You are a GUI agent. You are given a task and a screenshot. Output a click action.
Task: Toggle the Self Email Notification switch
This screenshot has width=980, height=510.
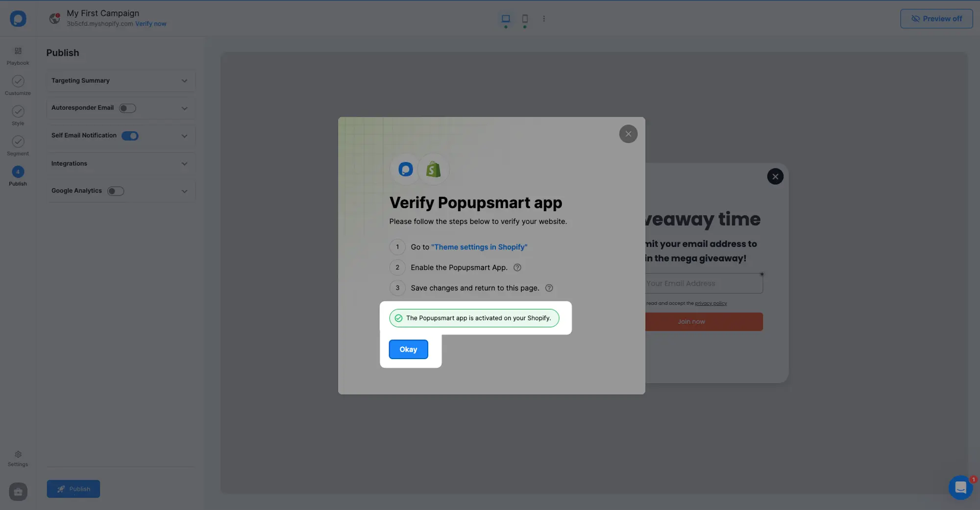coord(130,136)
